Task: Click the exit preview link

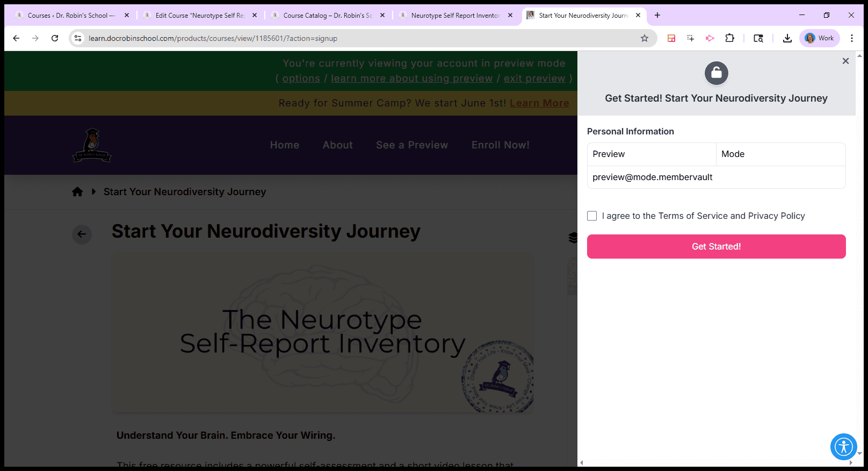Action: (534, 78)
